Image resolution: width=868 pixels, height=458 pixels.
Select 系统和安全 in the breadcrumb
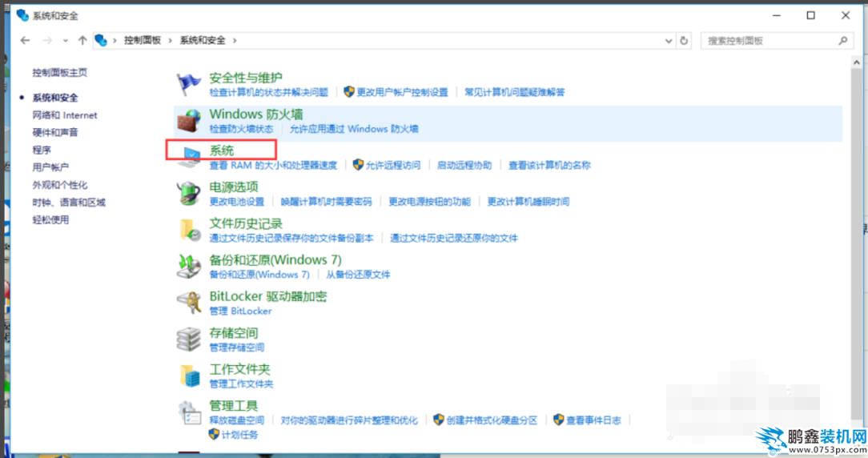(x=203, y=40)
